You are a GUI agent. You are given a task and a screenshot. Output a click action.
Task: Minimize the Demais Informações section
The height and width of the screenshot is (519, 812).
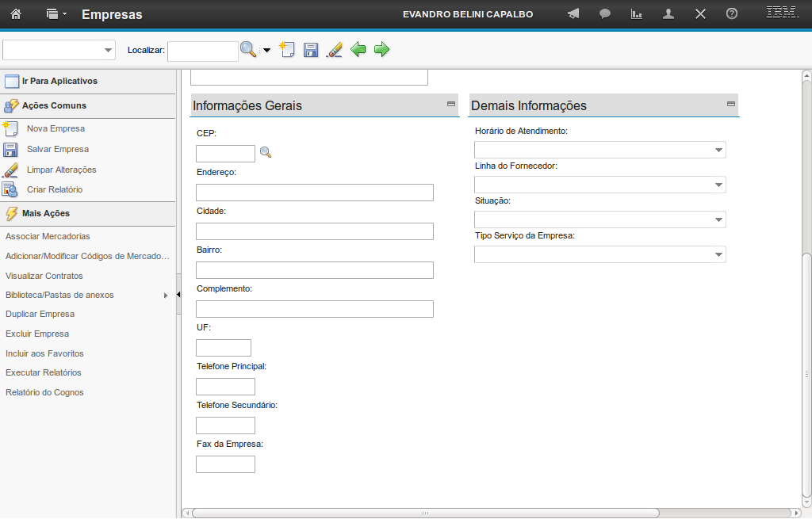(x=731, y=104)
